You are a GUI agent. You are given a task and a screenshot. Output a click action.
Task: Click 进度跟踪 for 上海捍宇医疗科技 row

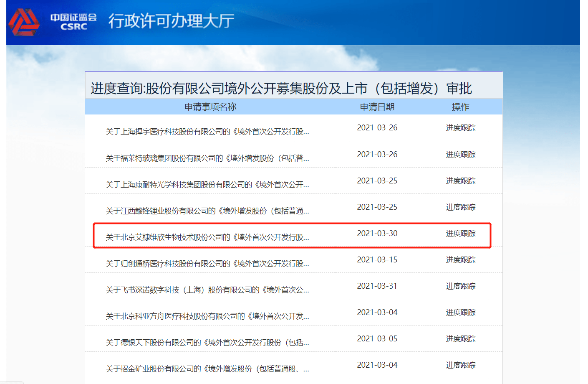[461, 128]
